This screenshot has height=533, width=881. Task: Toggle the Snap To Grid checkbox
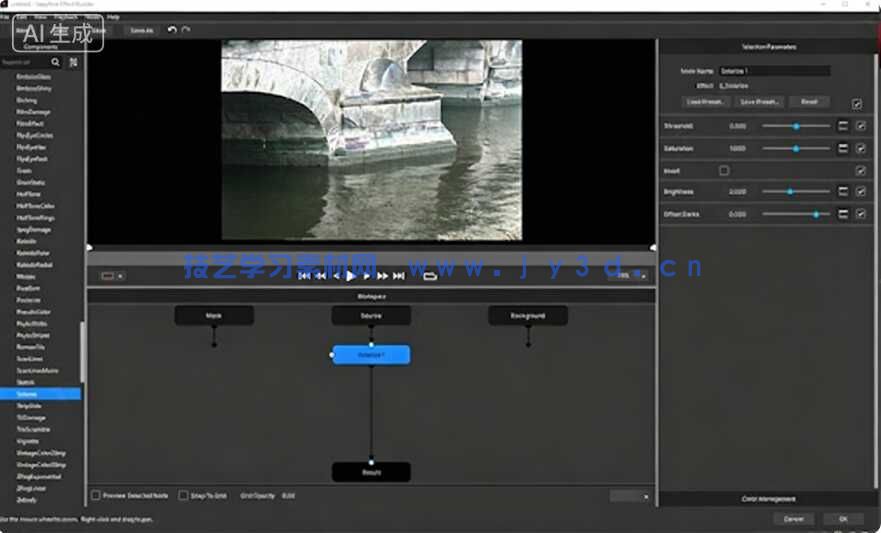pos(183,495)
